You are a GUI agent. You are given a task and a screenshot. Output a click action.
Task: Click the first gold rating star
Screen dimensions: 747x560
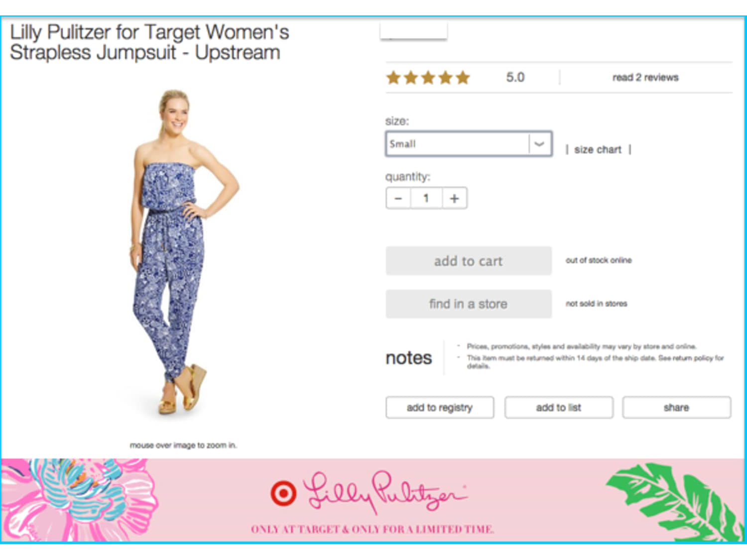click(393, 78)
